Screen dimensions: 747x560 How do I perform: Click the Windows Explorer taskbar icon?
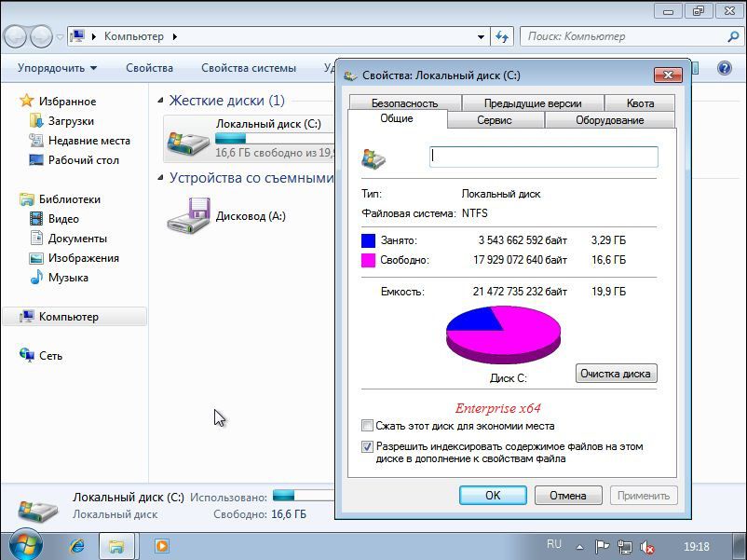coord(118,546)
